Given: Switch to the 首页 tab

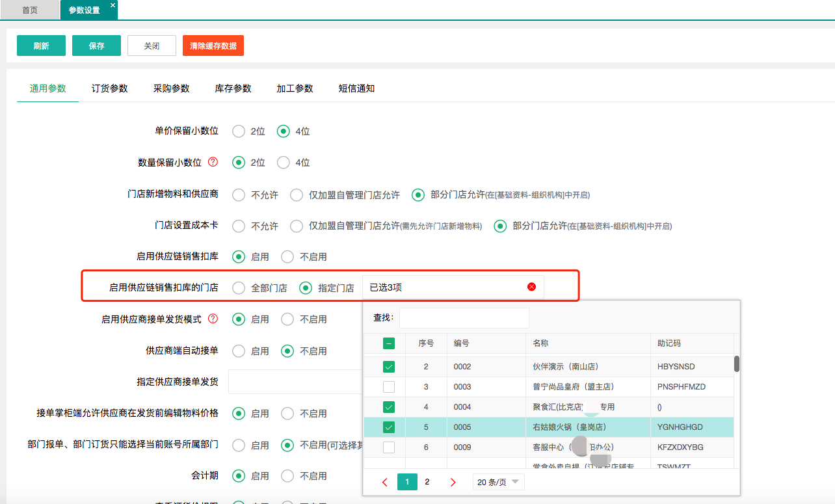Looking at the screenshot, I should click(30, 10).
